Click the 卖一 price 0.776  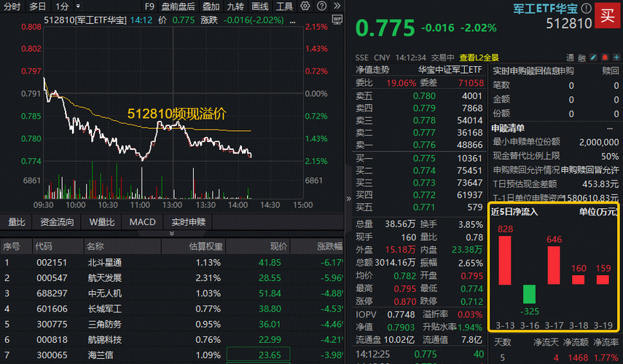click(x=424, y=145)
